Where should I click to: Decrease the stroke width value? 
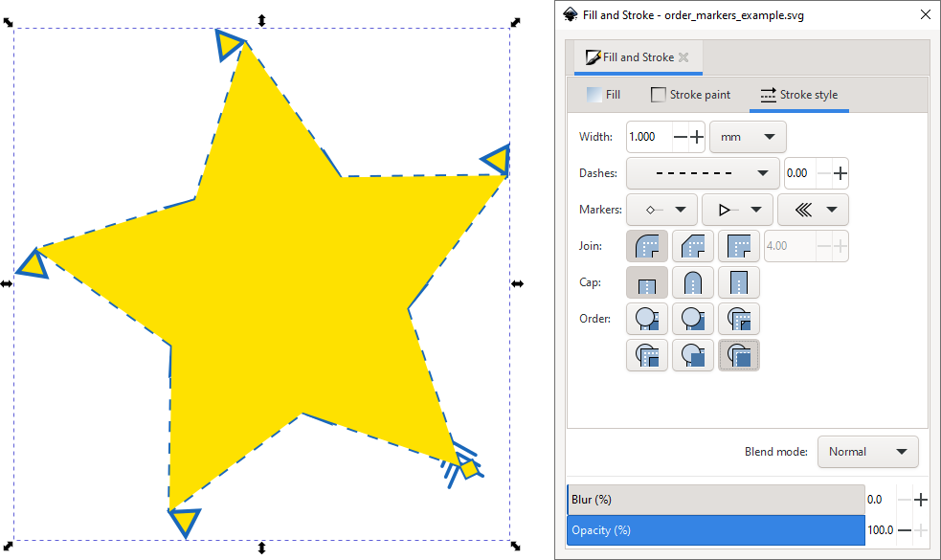(x=680, y=138)
